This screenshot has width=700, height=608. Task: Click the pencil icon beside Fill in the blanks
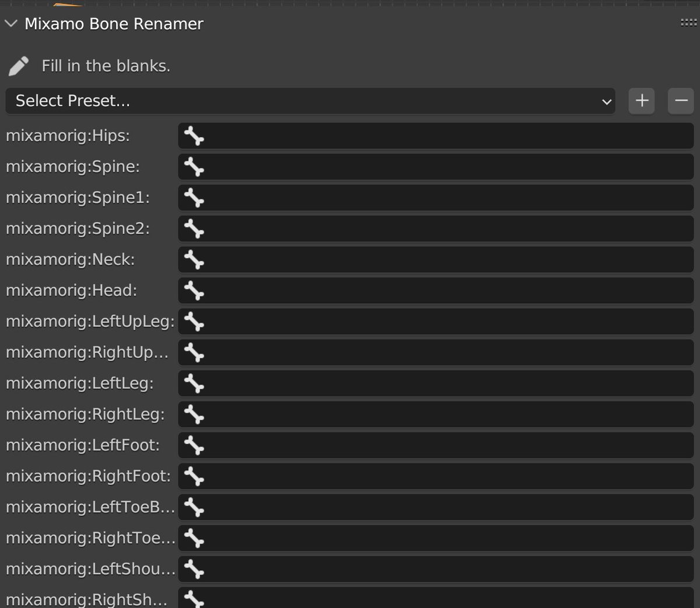(x=19, y=66)
